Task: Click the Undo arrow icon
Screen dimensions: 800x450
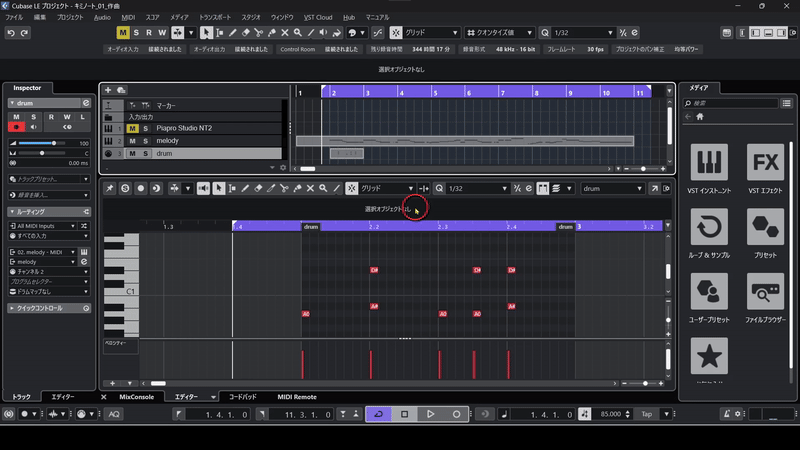Action: click(11, 33)
